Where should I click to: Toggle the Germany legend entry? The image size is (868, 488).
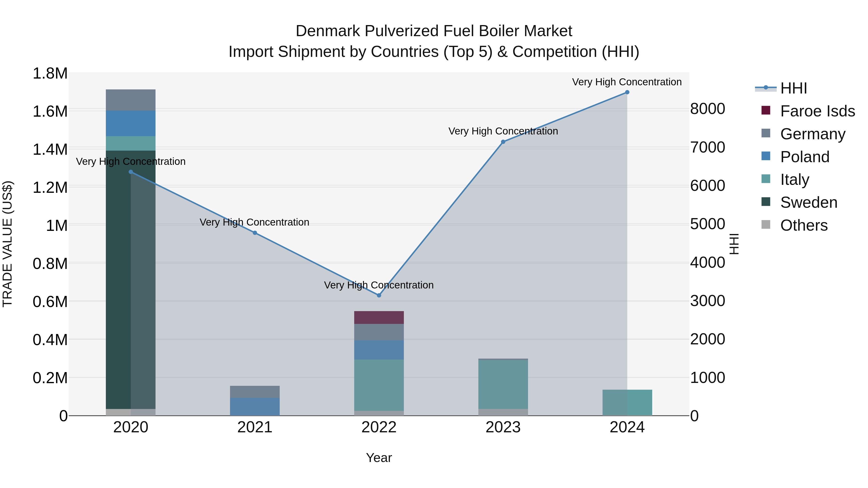pyautogui.click(x=803, y=134)
